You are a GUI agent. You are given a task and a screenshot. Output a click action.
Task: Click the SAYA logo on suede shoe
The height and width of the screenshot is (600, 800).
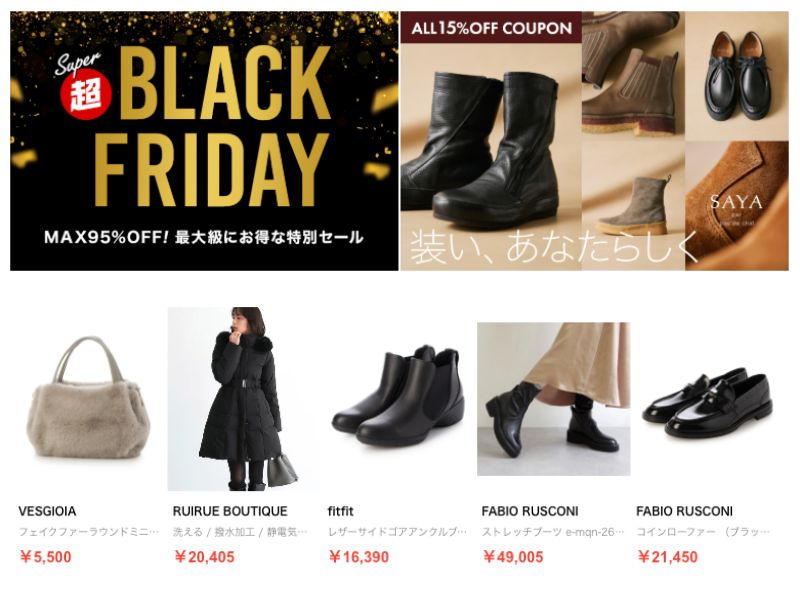click(x=736, y=203)
